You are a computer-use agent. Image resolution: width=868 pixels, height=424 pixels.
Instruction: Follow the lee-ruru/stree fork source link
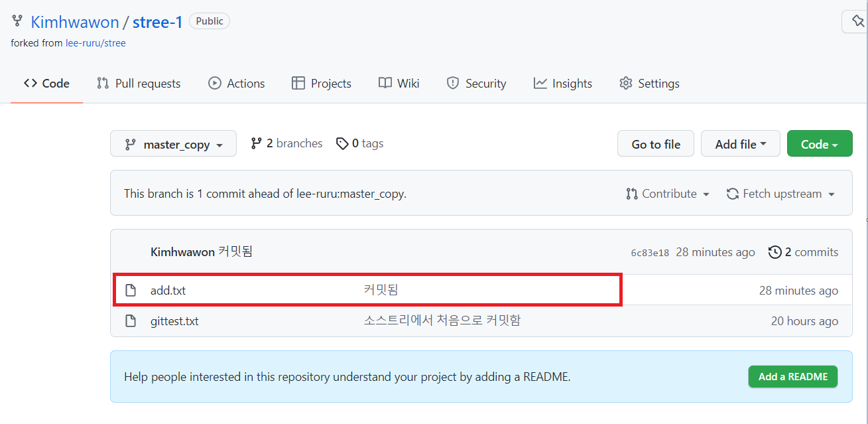point(95,43)
